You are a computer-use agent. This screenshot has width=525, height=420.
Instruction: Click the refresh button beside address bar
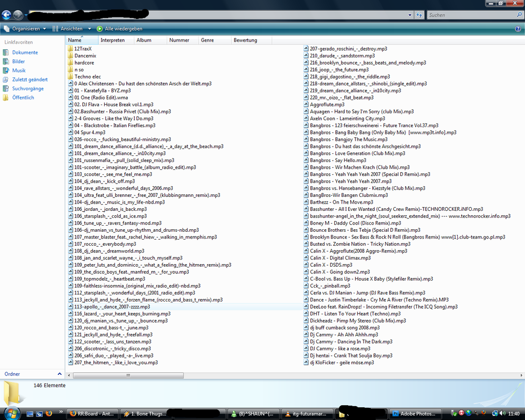tap(419, 15)
